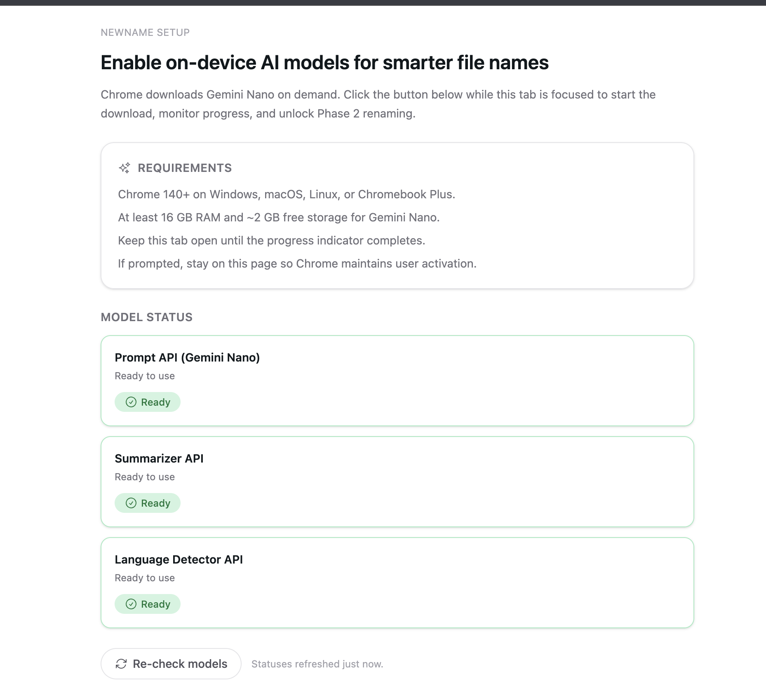Click the NEWNAME SETUP label

point(145,33)
